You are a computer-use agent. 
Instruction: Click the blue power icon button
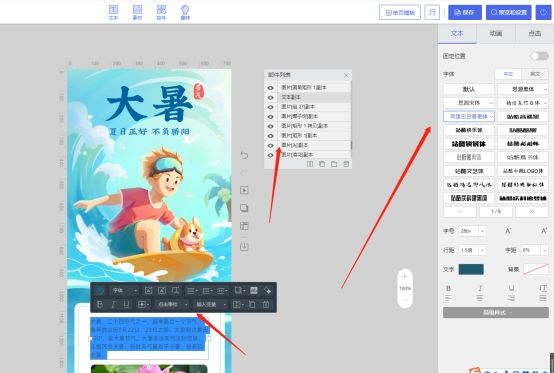543,12
